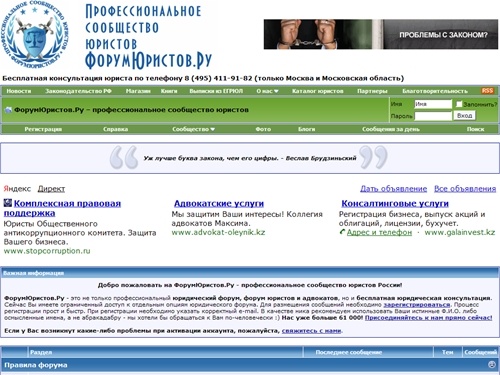Click the Вход login button

(x=464, y=116)
